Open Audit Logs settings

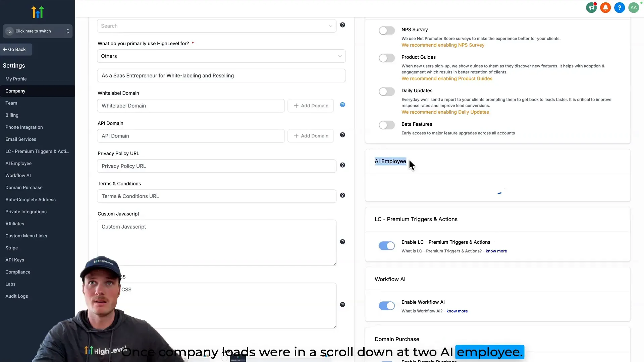coord(17,296)
